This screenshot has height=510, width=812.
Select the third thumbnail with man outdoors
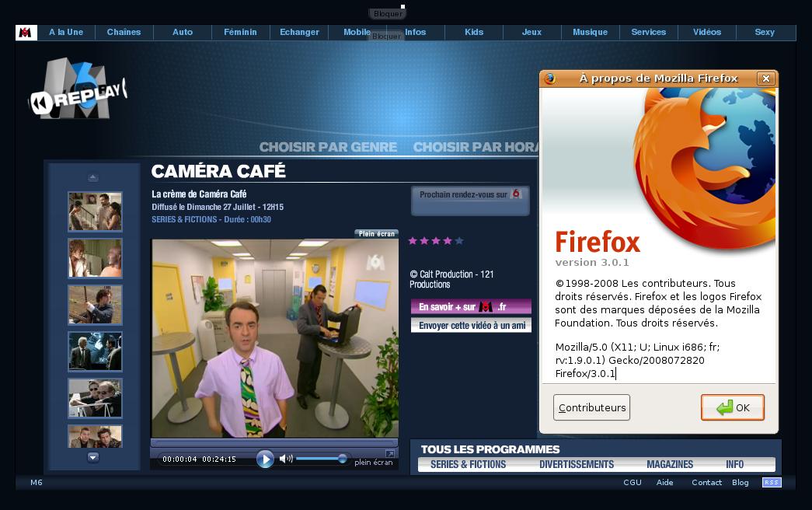(x=96, y=305)
